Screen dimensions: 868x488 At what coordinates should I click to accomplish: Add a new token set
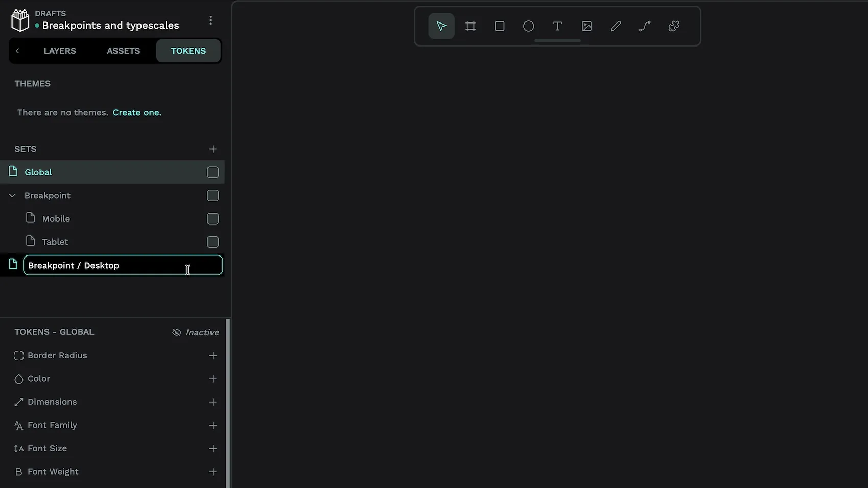coord(213,149)
